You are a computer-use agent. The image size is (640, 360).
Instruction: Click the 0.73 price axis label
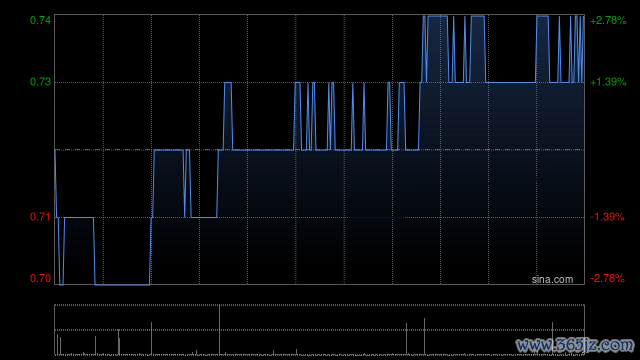pos(40,82)
